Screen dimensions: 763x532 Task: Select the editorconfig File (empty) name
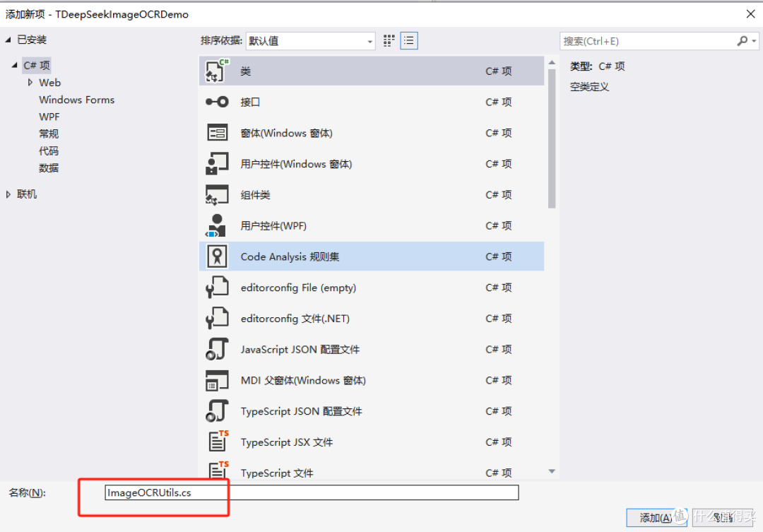click(298, 288)
